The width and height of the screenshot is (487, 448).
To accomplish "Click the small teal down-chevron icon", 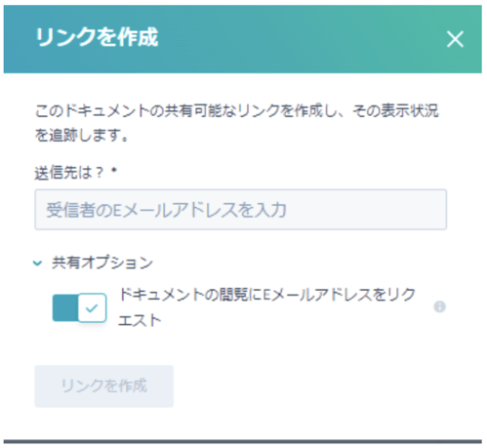I will pos(38,263).
